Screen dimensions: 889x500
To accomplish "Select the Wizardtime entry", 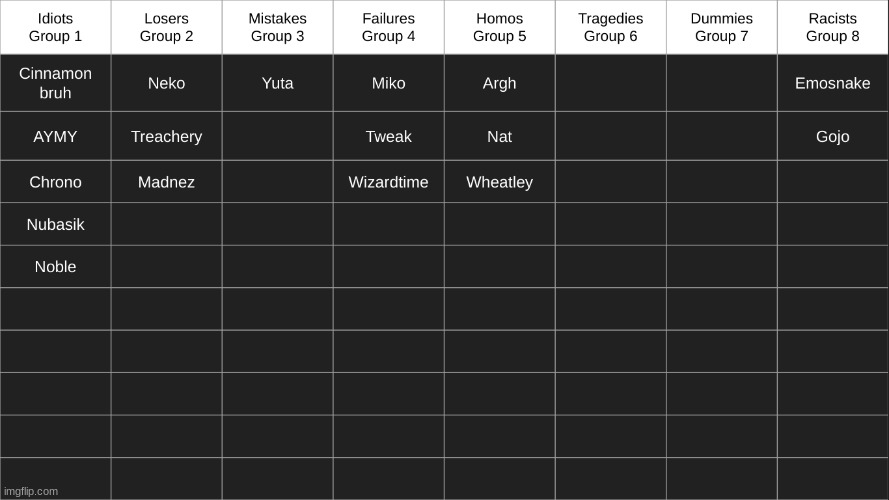I will 388,182.
